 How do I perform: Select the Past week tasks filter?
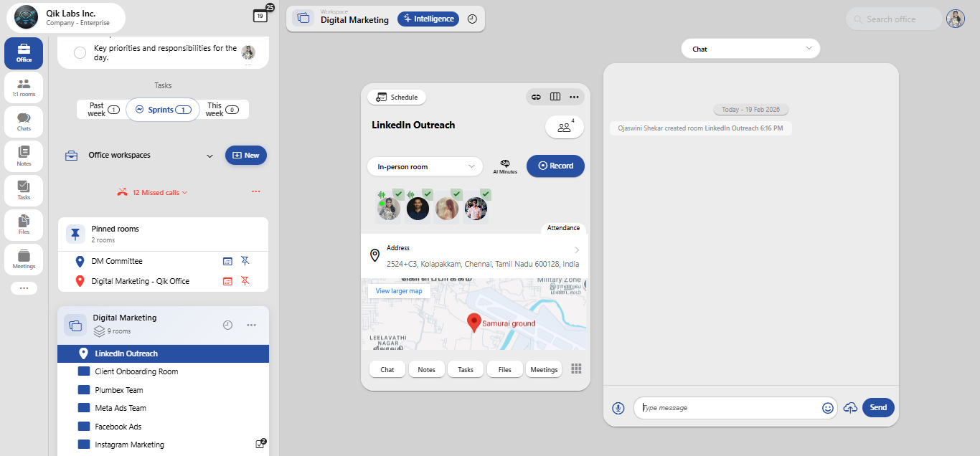click(102, 110)
